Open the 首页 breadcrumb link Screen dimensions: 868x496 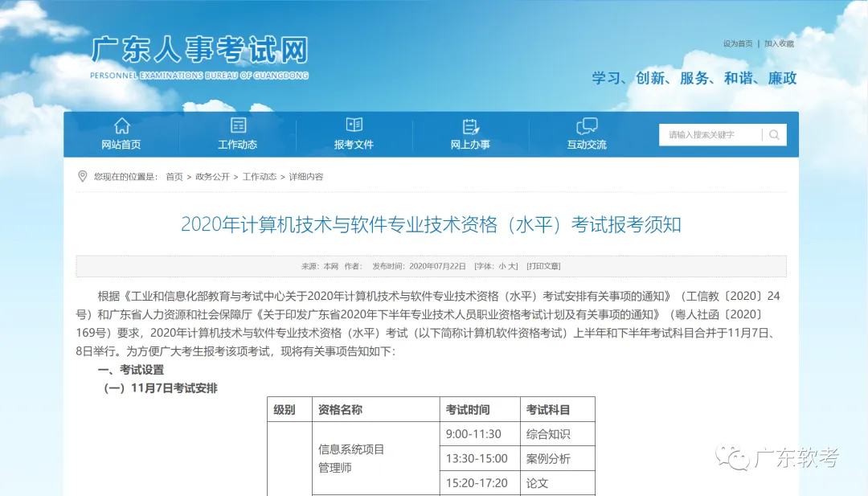(174, 176)
